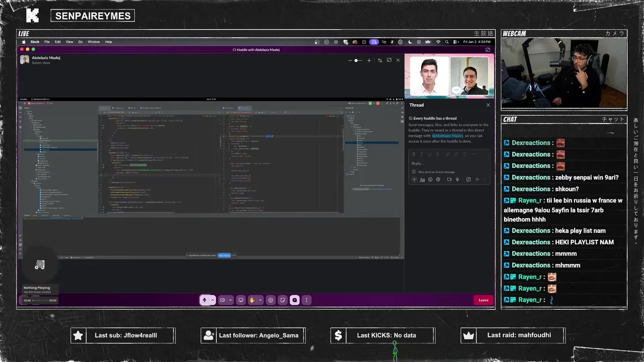Apply bold formatting in reply box
This screenshot has height=362, width=644.
click(414, 154)
